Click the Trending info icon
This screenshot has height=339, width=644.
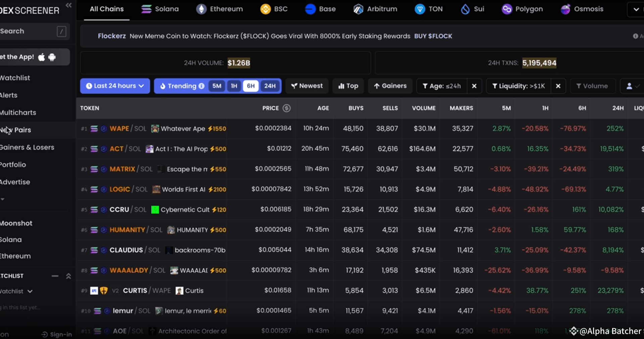[x=201, y=86]
